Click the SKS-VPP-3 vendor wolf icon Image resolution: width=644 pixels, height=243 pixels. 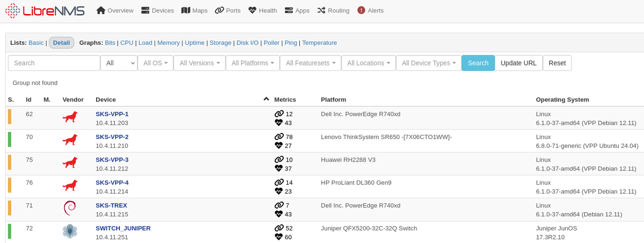[x=70, y=163]
